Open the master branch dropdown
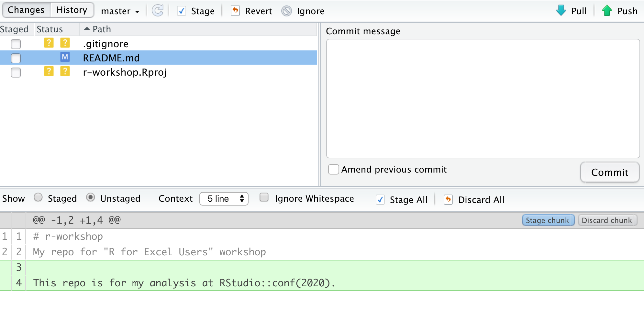 (x=120, y=11)
